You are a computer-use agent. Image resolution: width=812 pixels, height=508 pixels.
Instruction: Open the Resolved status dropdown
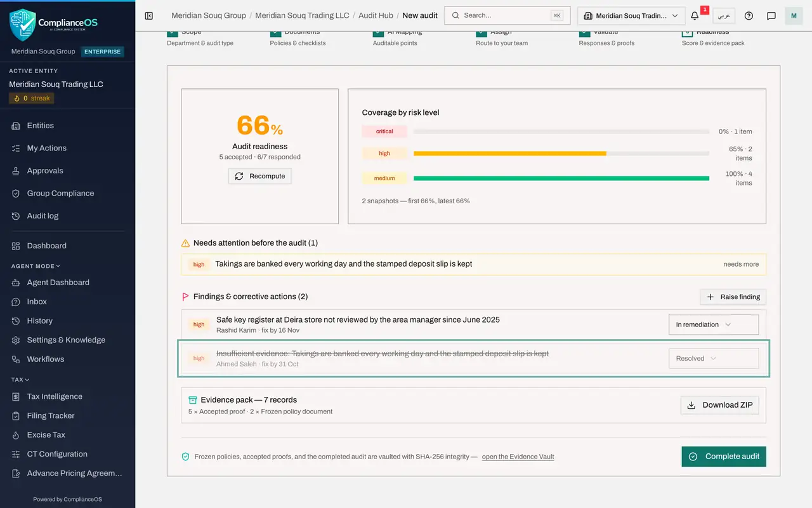(x=714, y=358)
